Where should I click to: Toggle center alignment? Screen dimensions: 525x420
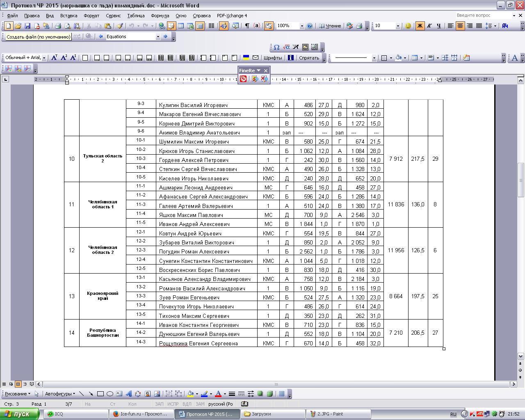[460, 26]
